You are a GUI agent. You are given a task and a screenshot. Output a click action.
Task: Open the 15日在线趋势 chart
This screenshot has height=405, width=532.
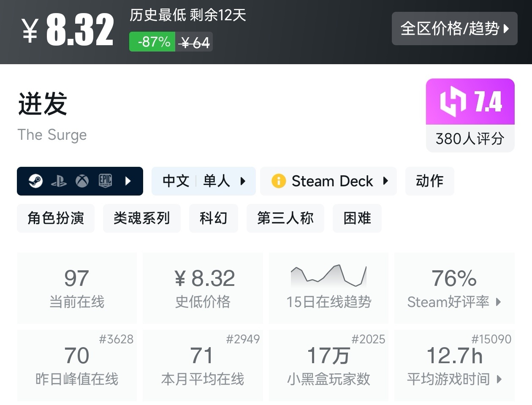click(x=328, y=288)
